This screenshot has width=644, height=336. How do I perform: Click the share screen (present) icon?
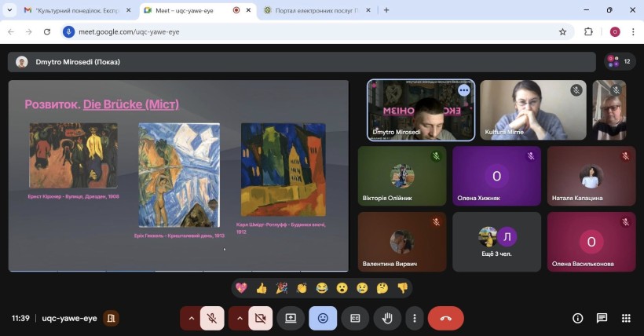pyautogui.click(x=291, y=318)
